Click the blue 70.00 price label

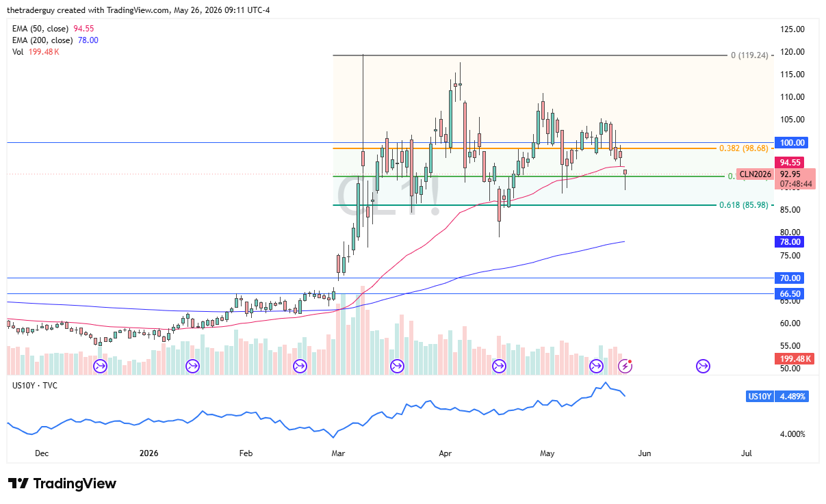(788, 278)
